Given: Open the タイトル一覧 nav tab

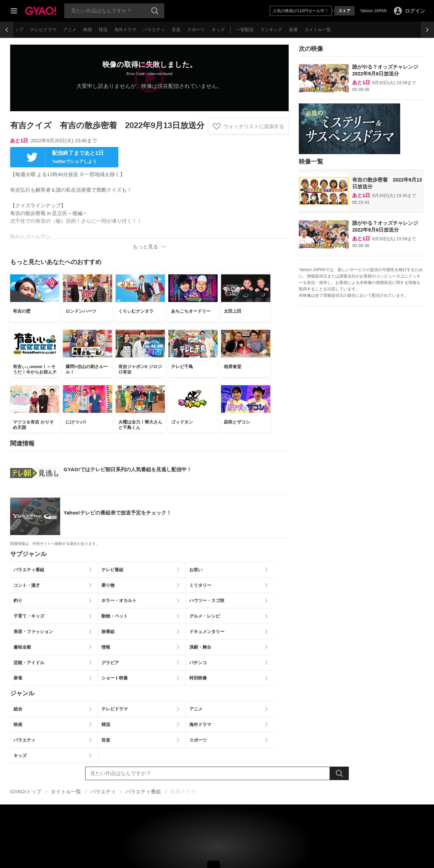Looking at the screenshot, I should pos(317,30).
